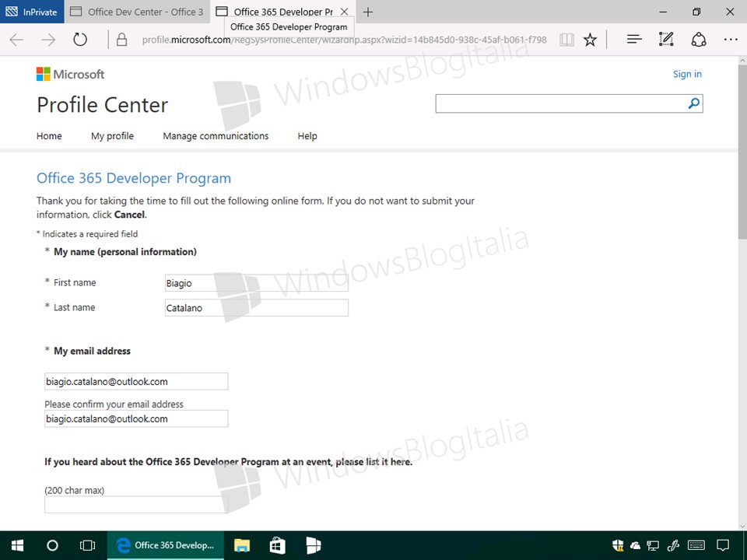
Task: Reload the page with the refresh icon
Action: 80,40
